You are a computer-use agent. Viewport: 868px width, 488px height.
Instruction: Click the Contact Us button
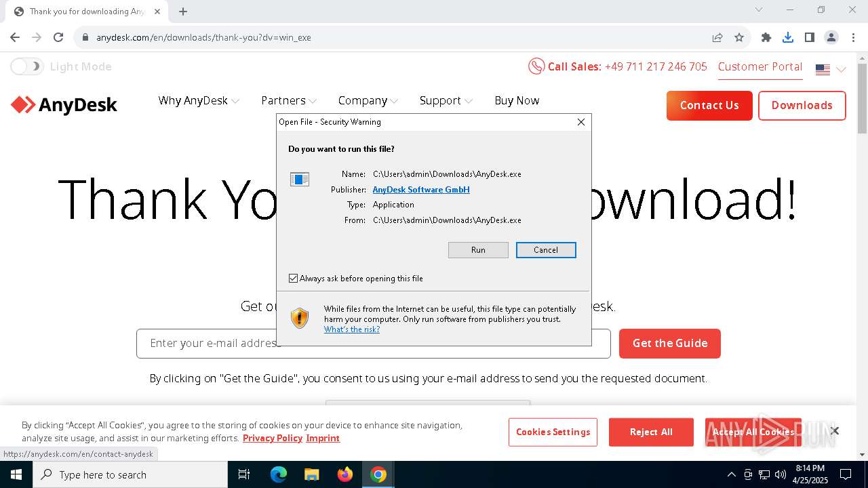[x=709, y=106]
